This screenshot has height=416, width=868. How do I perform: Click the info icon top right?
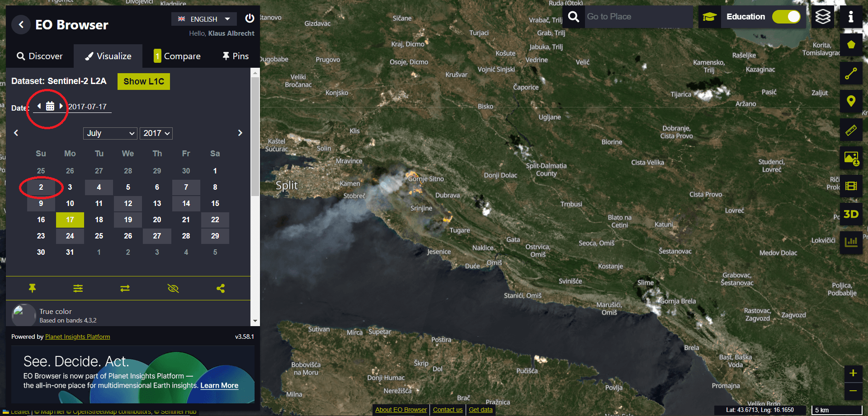point(850,17)
